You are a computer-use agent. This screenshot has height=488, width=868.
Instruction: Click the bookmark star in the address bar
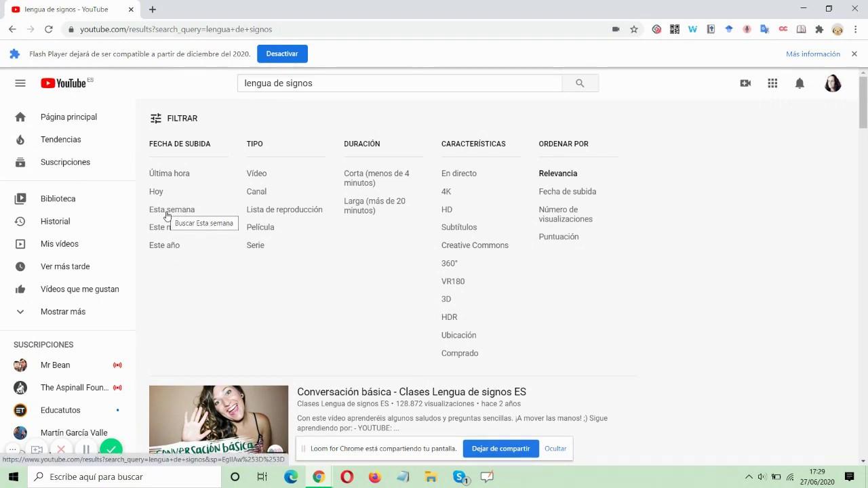(633, 29)
